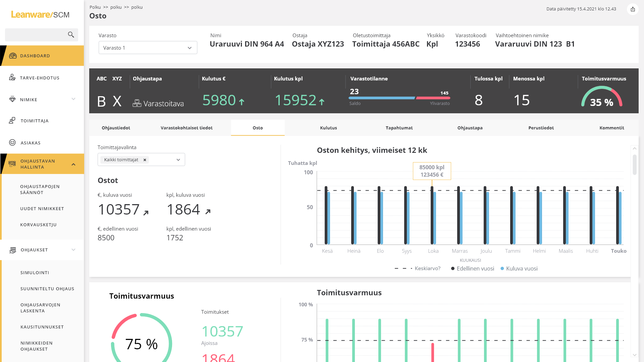Screen dimensions: 644x362
Task: Click the search magnifier icon in sidebar
Action: coord(71,35)
